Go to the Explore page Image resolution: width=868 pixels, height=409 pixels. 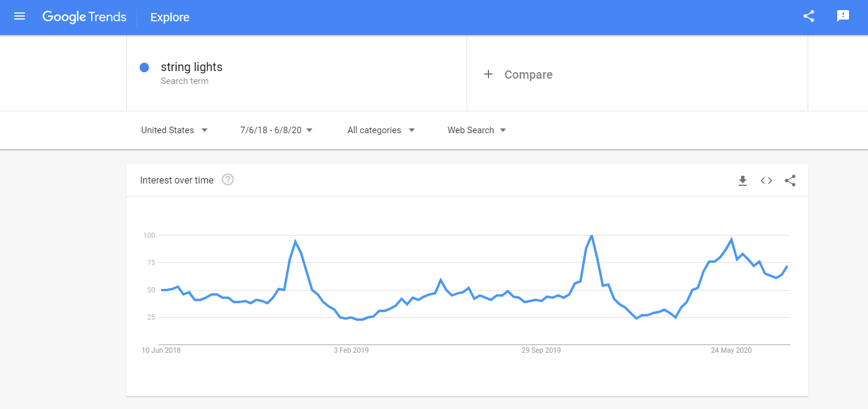tap(169, 17)
